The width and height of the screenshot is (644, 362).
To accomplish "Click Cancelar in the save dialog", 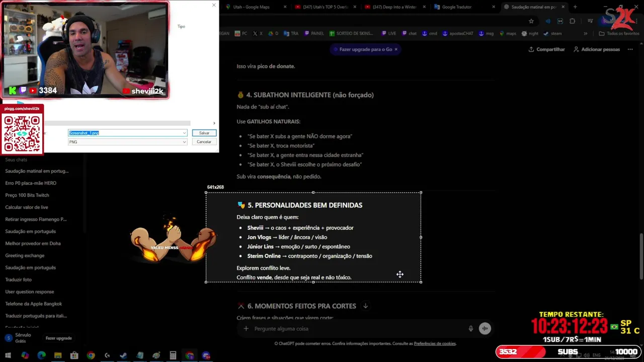I will (x=204, y=142).
